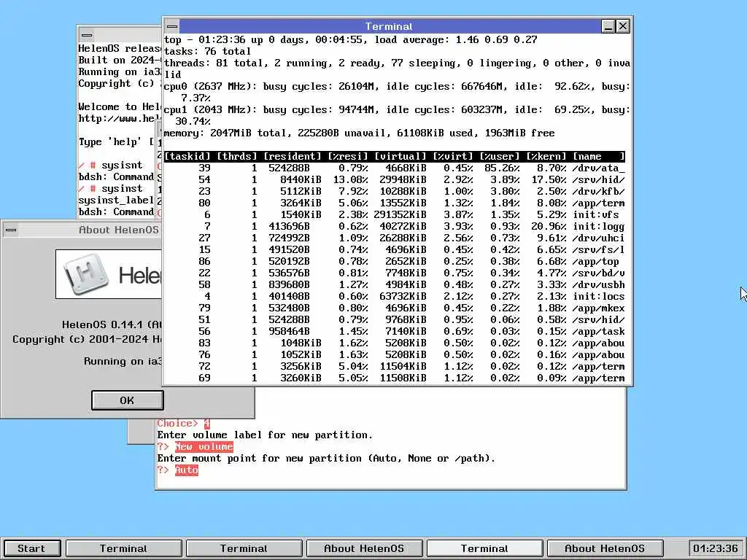Click 'Welcome to Hel' line in back Terminal

[x=120, y=106]
